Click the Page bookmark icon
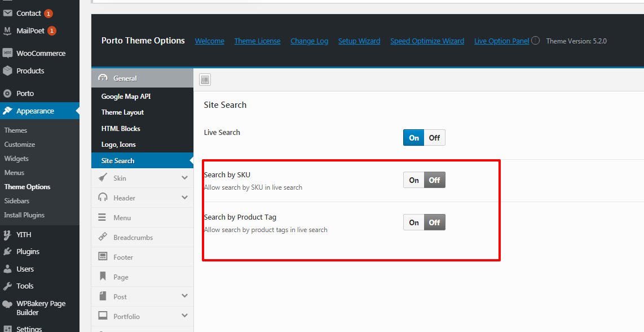Image resolution: width=644 pixels, height=332 pixels. [x=103, y=276]
